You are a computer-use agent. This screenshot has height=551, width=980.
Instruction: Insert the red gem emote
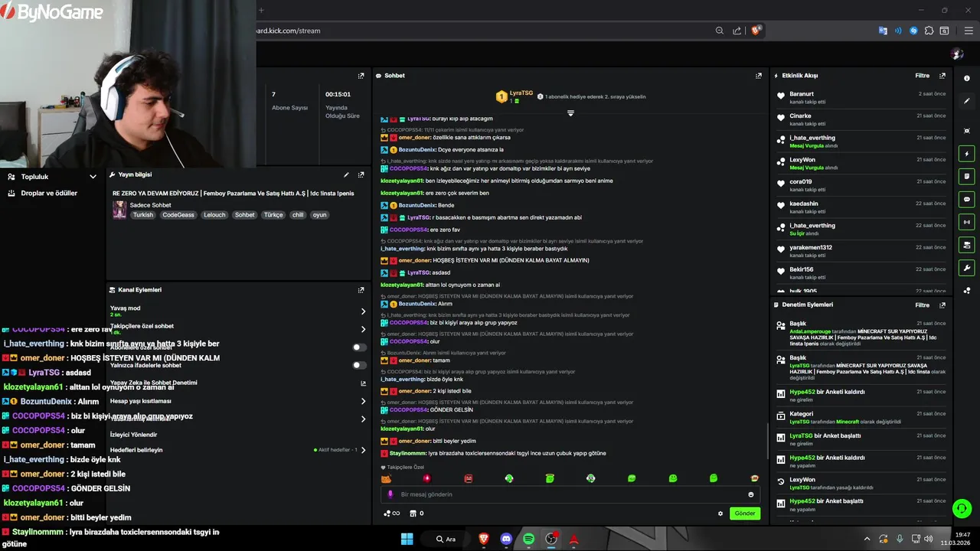point(427,478)
